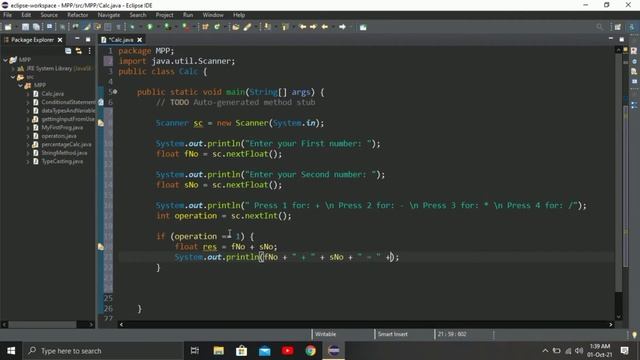Click the External Tools run icon
This screenshot has width=640, height=360.
click(x=186, y=27)
